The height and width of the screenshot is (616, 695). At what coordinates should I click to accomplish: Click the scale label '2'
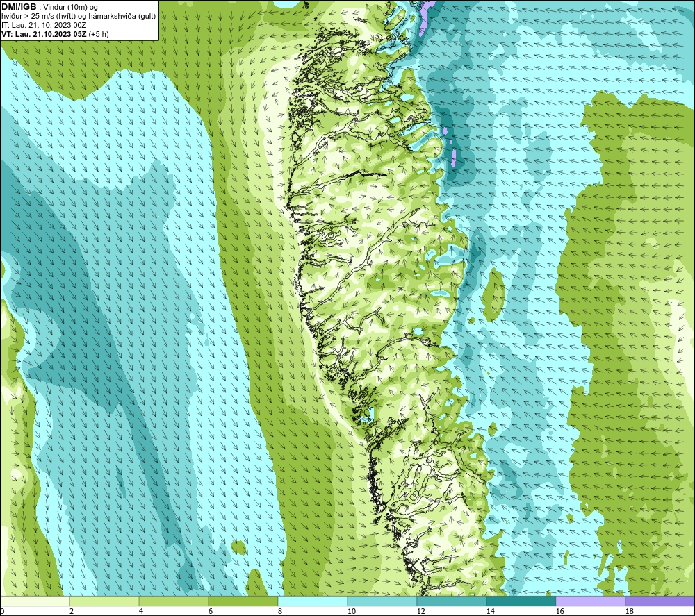pos(72,612)
